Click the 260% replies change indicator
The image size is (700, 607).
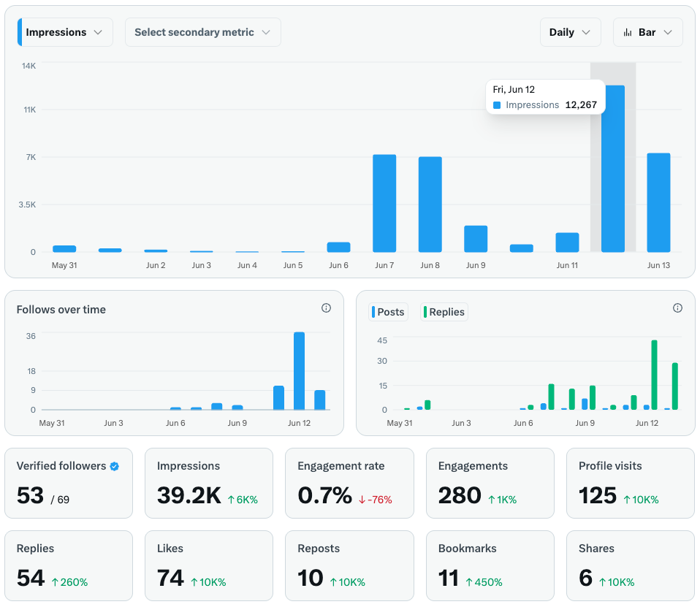(69, 582)
